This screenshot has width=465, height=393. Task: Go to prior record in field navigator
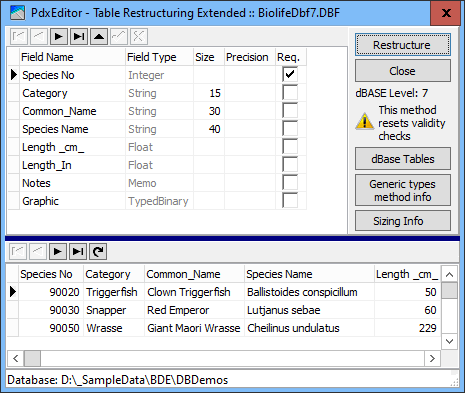tap(39, 37)
